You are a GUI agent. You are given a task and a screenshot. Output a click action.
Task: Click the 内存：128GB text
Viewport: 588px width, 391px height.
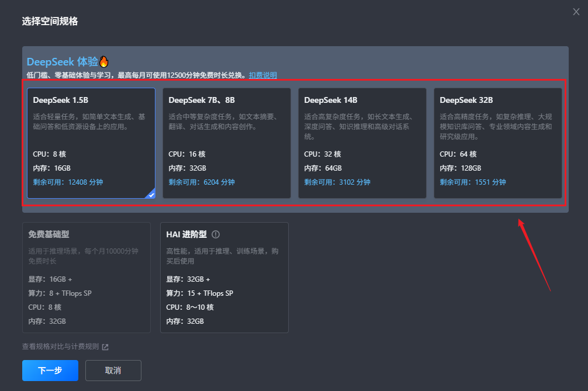(x=461, y=168)
